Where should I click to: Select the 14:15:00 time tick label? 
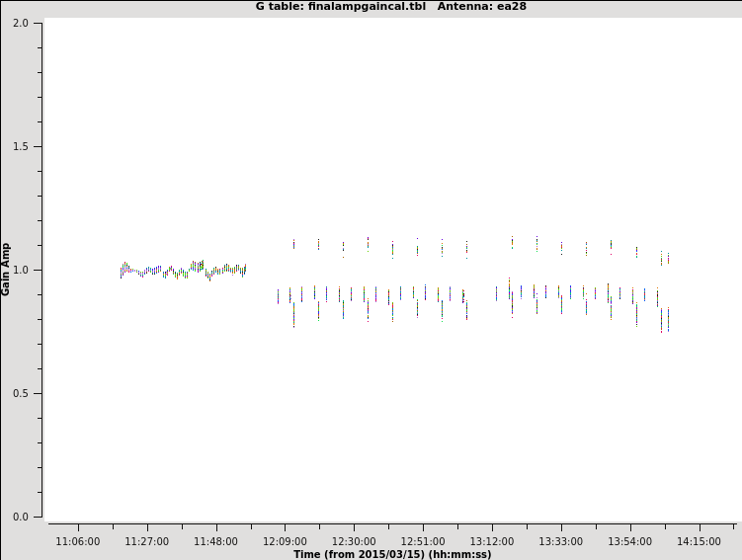coord(700,541)
